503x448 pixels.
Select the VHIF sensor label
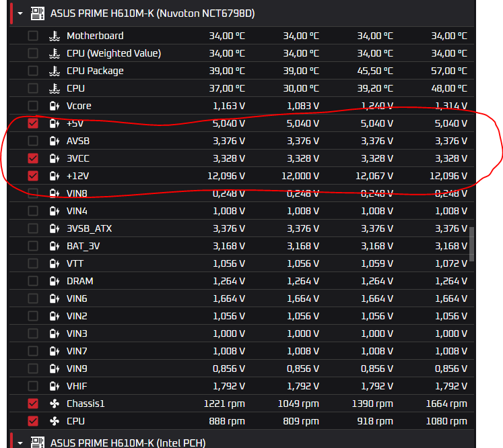[x=77, y=386]
